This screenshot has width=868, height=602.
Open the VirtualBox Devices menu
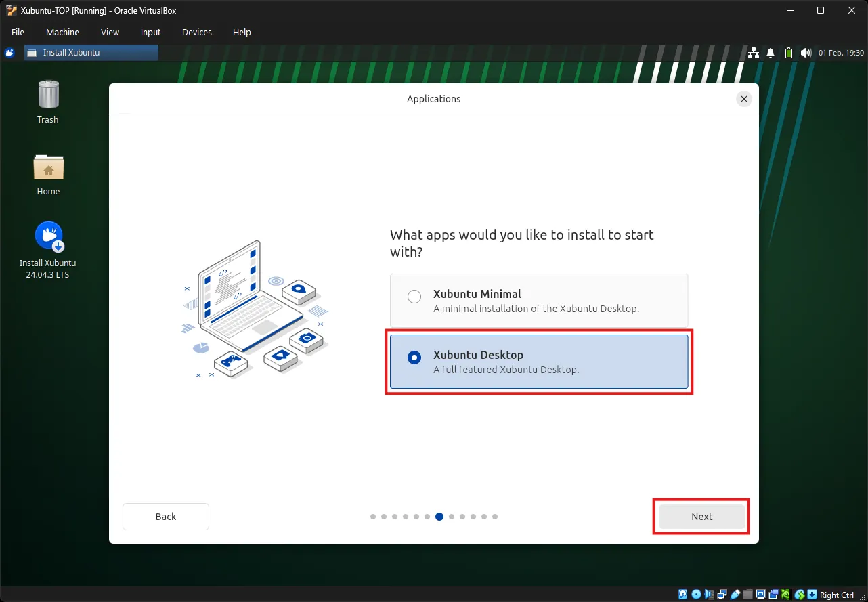196,32
